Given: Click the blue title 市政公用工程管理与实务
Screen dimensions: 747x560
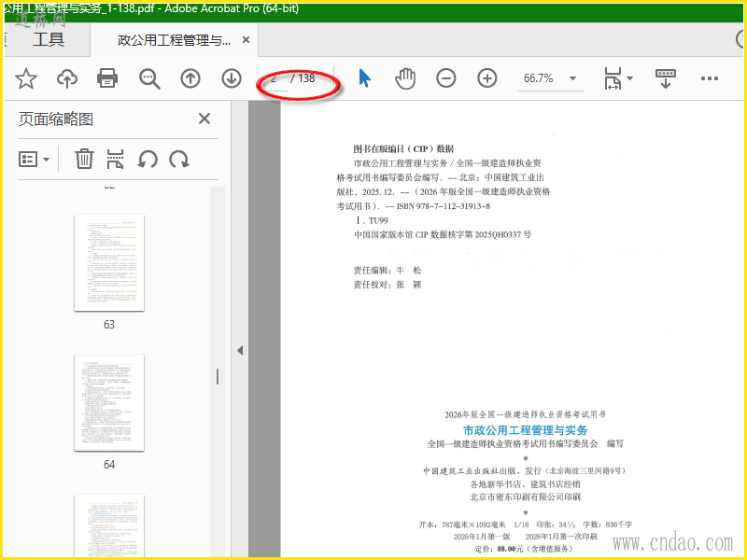Looking at the screenshot, I should pyautogui.click(x=526, y=430).
